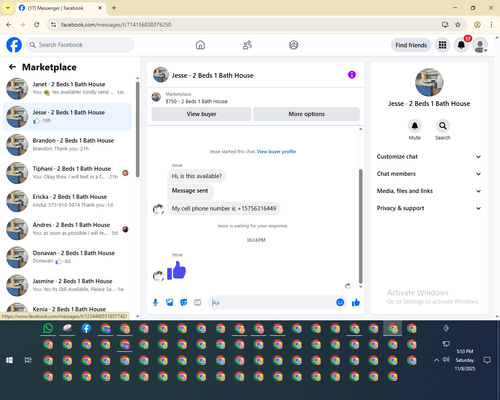Click the View buyer button
This screenshot has height=400, width=500.
coord(201,114)
